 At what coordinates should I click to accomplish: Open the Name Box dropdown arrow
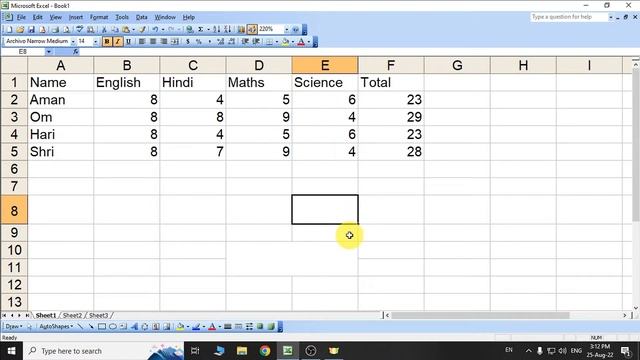49,52
